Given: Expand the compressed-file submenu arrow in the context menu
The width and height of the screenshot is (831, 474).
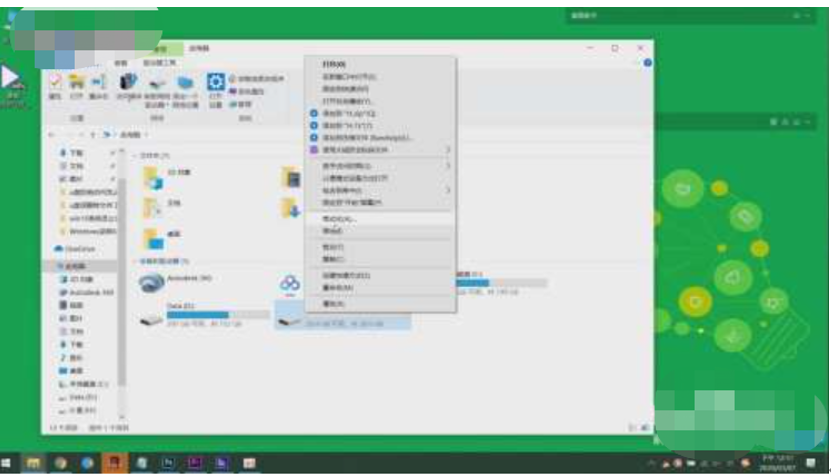Looking at the screenshot, I should coord(448,150).
